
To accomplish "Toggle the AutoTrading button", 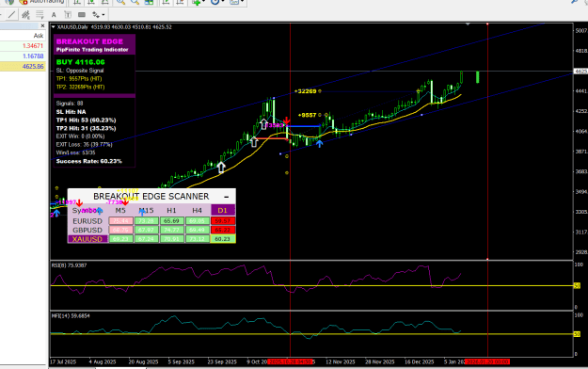I will pos(41,2).
